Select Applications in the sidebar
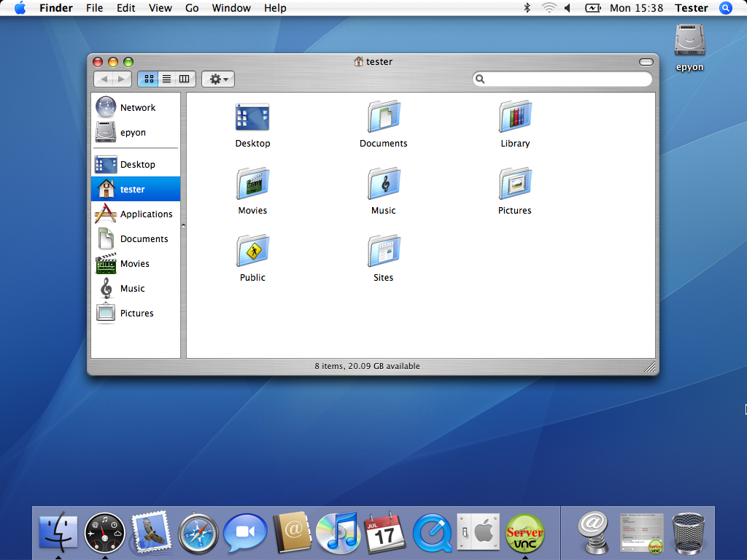 [x=143, y=214]
